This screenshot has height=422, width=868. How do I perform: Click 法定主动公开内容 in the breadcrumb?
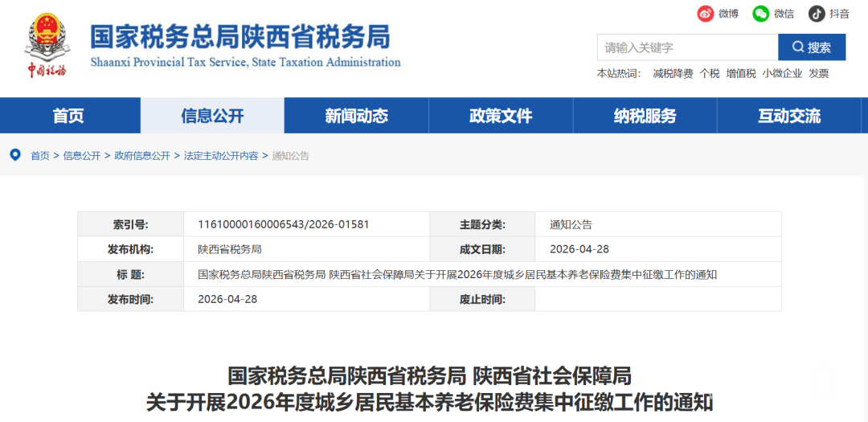(221, 156)
